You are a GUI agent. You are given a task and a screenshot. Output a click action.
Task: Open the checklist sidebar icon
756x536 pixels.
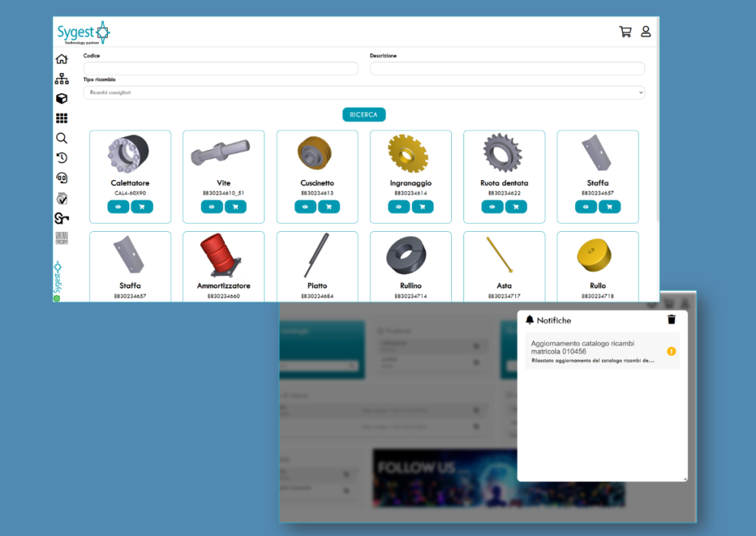coord(62,198)
